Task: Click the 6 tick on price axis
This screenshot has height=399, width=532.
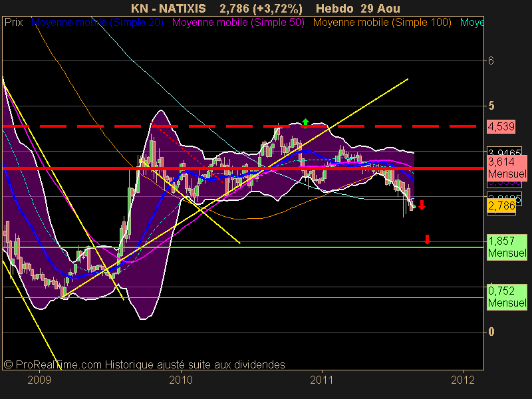Action: pyautogui.click(x=491, y=61)
